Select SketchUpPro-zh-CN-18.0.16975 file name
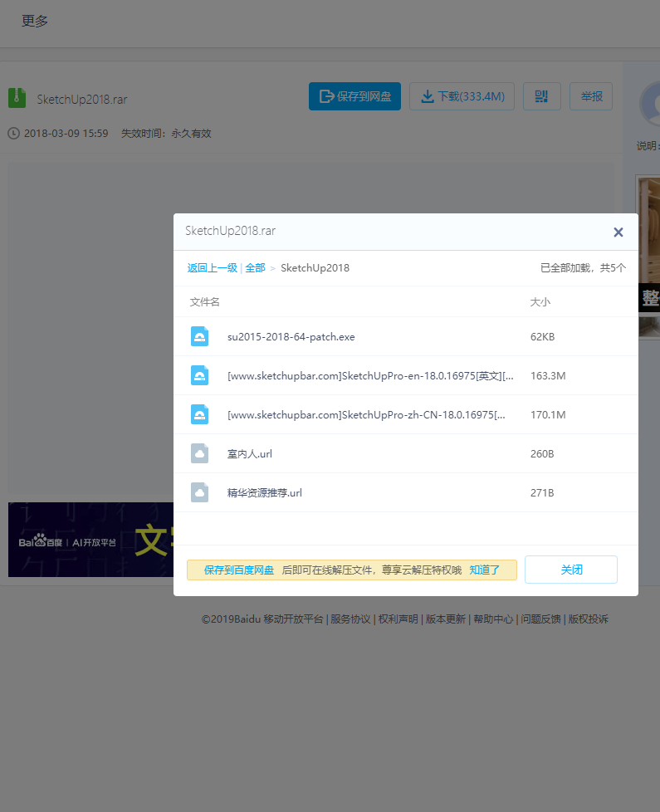This screenshot has height=812, width=660. (366, 415)
